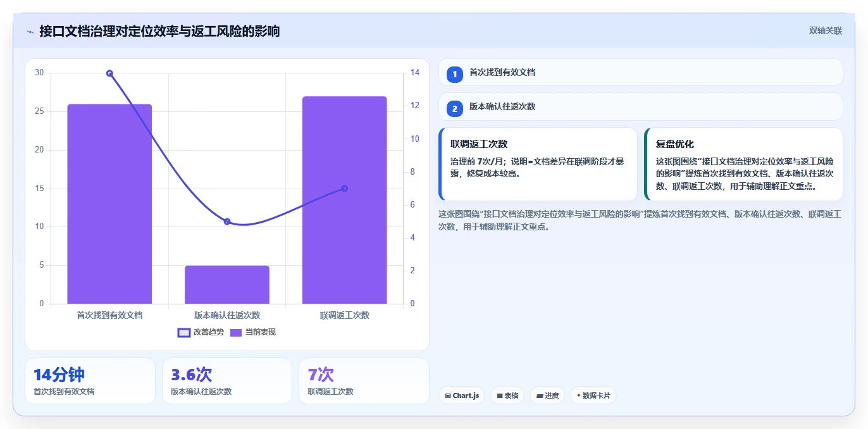The width and height of the screenshot is (868, 429).
Task: Click x-axis label 首次找到有效文档
Action: (109, 314)
